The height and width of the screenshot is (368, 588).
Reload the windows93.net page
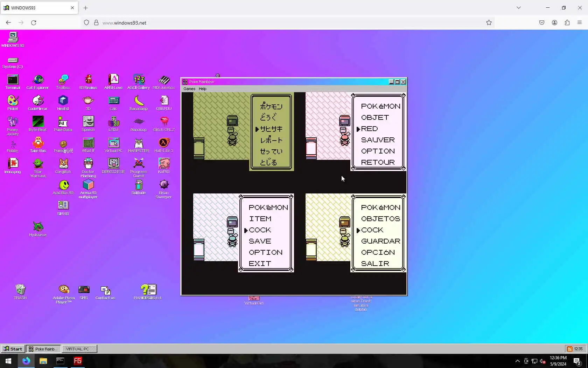34,23
